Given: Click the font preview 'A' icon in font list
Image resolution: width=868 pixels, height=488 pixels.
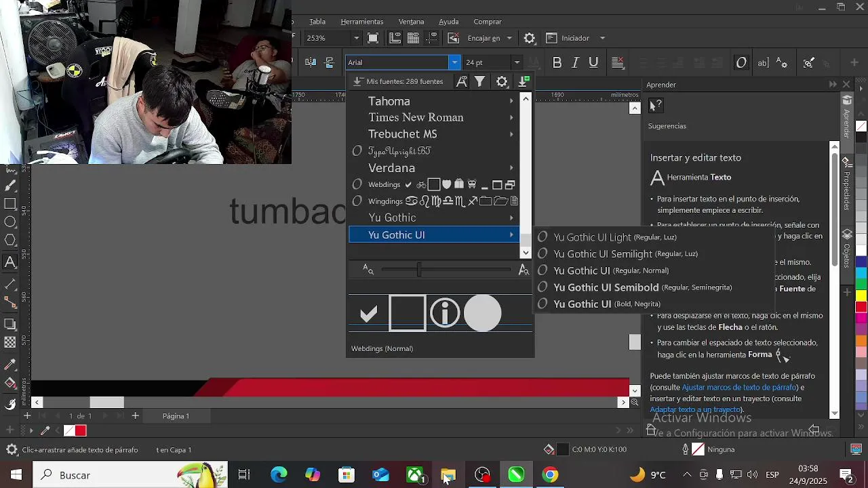Looking at the screenshot, I should pyautogui.click(x=462, y=81).
